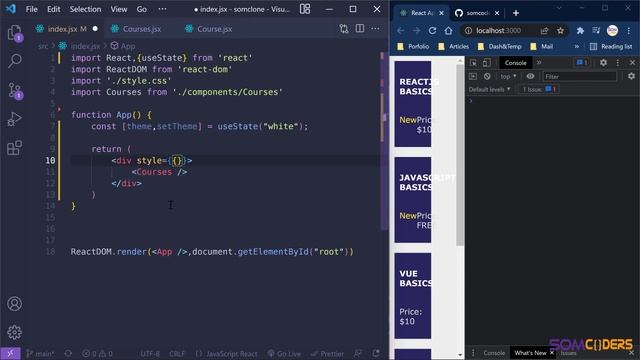Image resolution: width=640 pixels, height=360 pixels.
Task: Click the Prettier status bar item
Action: 327,353
